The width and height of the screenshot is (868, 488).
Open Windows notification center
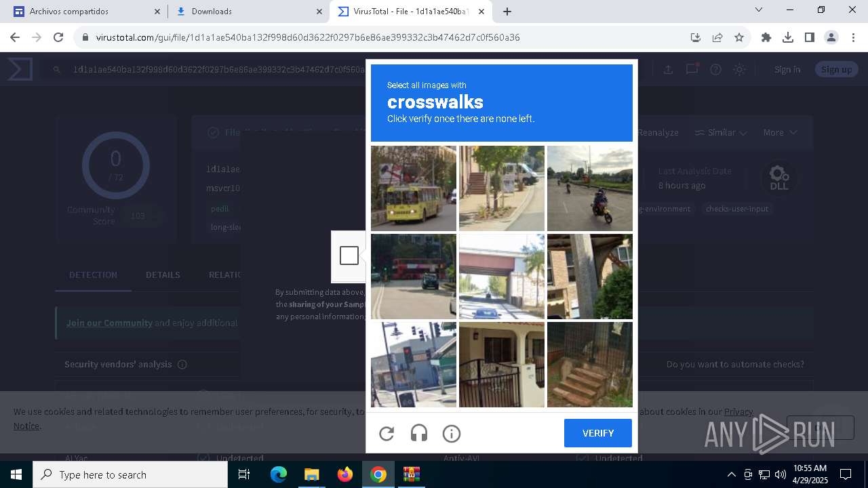point(846,474)
